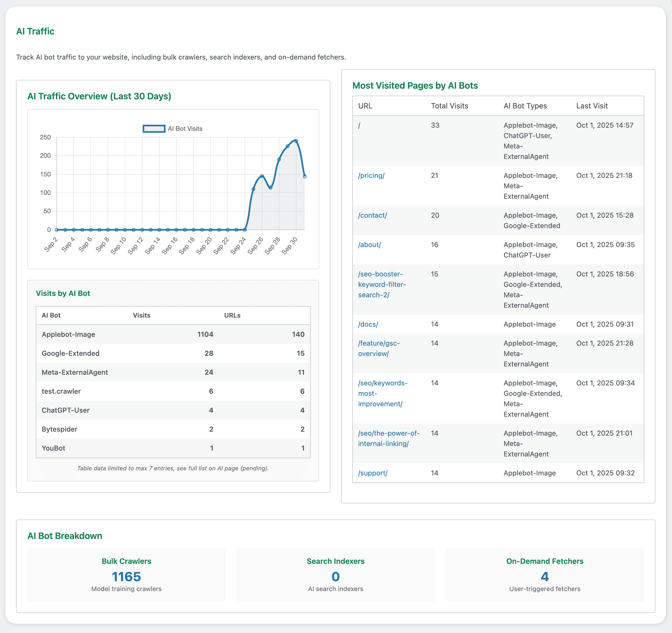Click the last chart data point near 145
This screenshot has width=672, height=633.
pyautogui.click(x=304, y=177)
